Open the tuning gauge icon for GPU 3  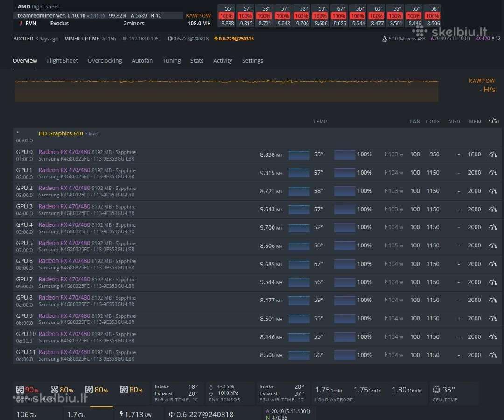tap(492, 210)
